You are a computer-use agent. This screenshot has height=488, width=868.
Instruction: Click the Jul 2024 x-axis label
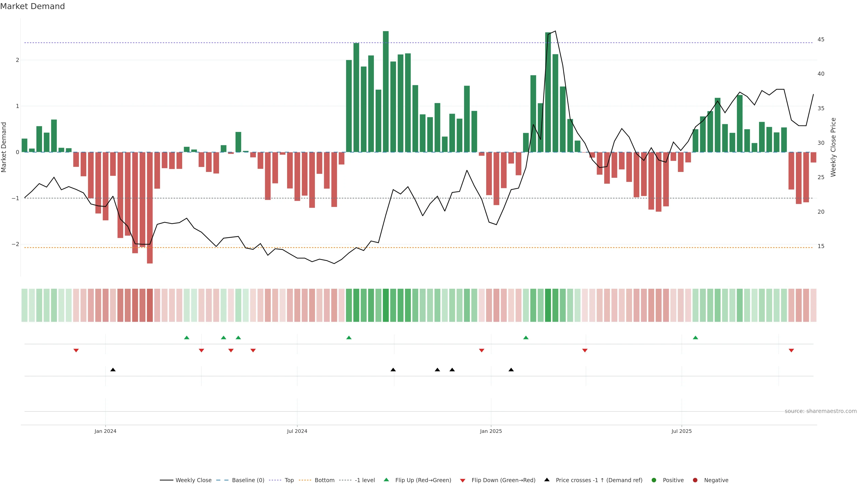pyautogui.click(x=297, y=431)
